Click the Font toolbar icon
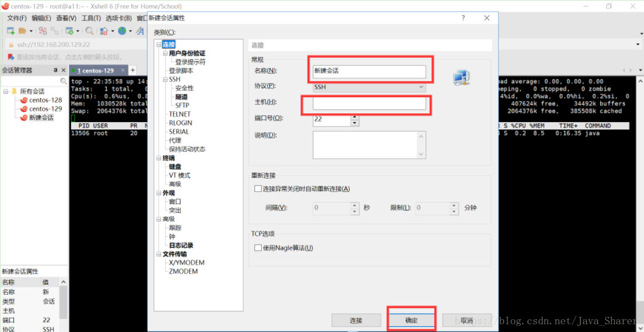The width and height of the screenshot is (644, 332). pyautogui.click(x=140, y=31)
